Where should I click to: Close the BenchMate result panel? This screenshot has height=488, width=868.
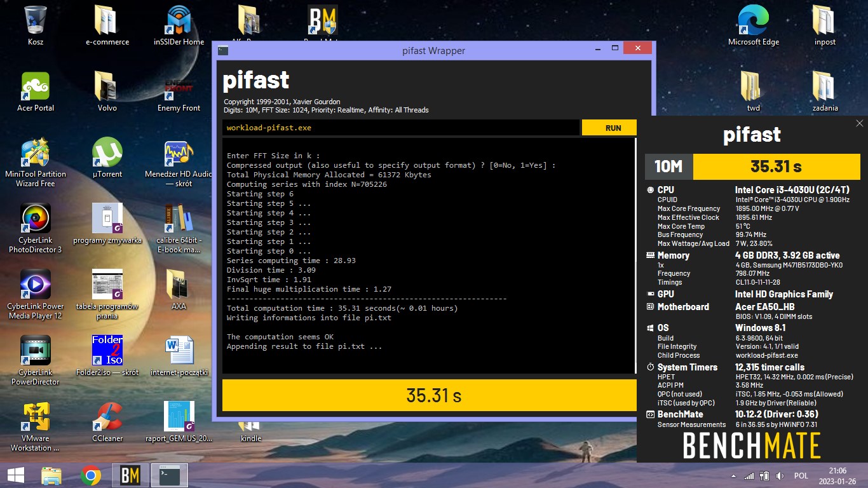[x=860, y=123]
